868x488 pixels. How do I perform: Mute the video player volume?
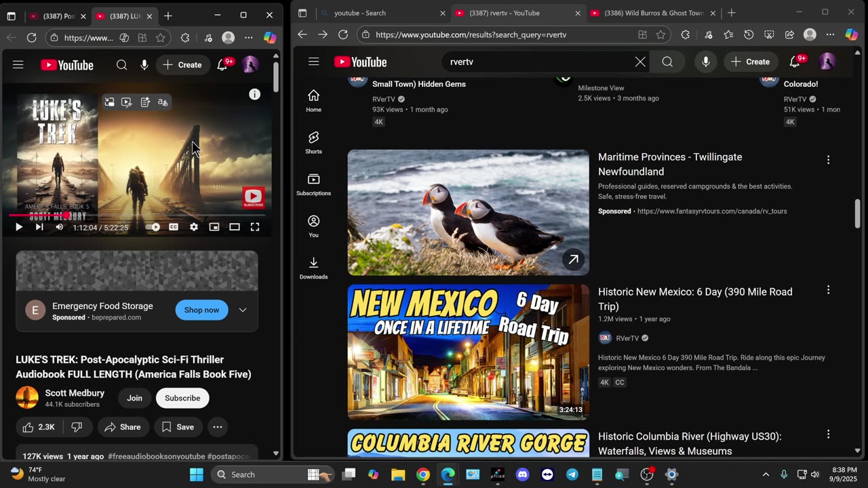pyautogui.click(x=60, y=227)
